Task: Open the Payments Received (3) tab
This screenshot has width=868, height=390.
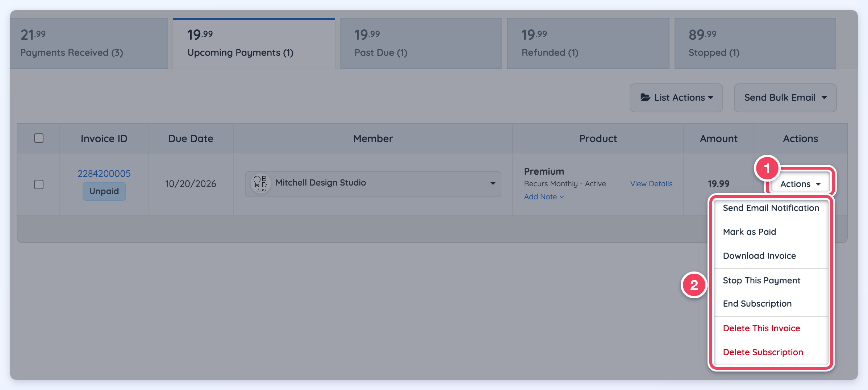Action: pos(89,43)
